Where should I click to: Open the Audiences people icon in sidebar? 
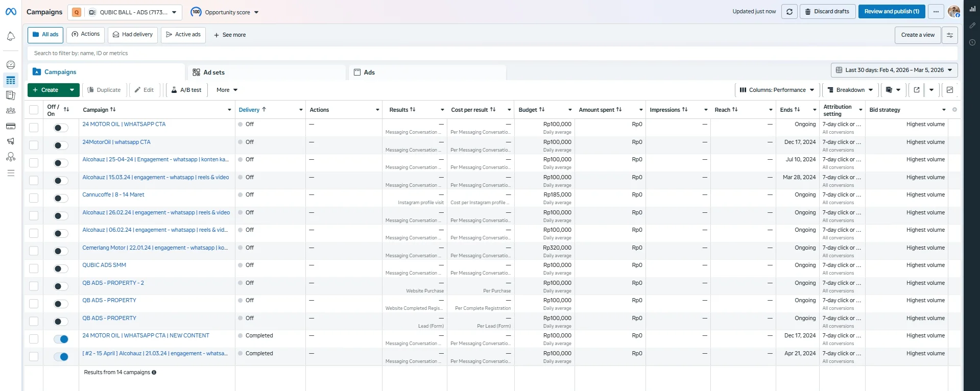11,111
